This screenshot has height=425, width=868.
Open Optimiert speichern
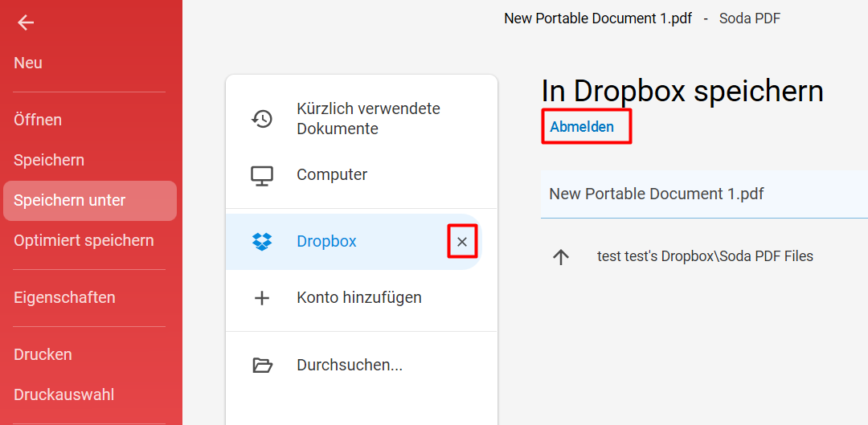point(84,241)
